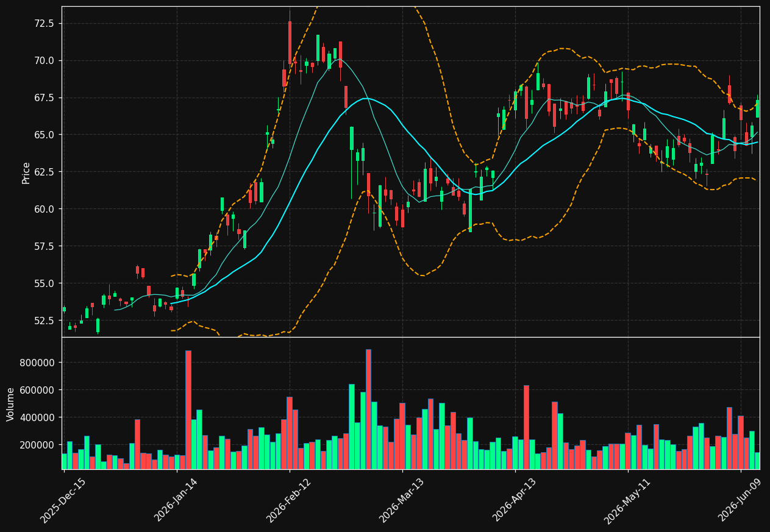The height and width of the screenshot is (532, 770).
Task: Click the 67.5 price axis label
Action: (x=45, y=98)
